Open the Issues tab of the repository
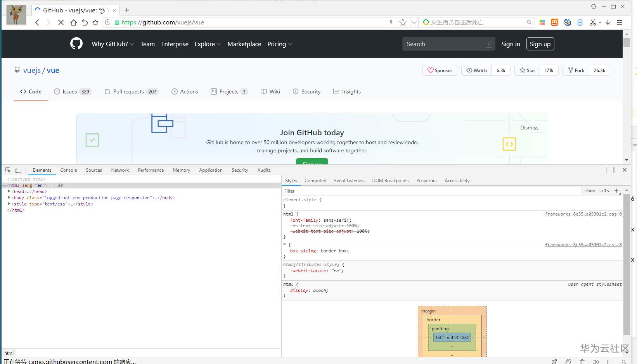637x364 pixels. (x=73, y=91)
